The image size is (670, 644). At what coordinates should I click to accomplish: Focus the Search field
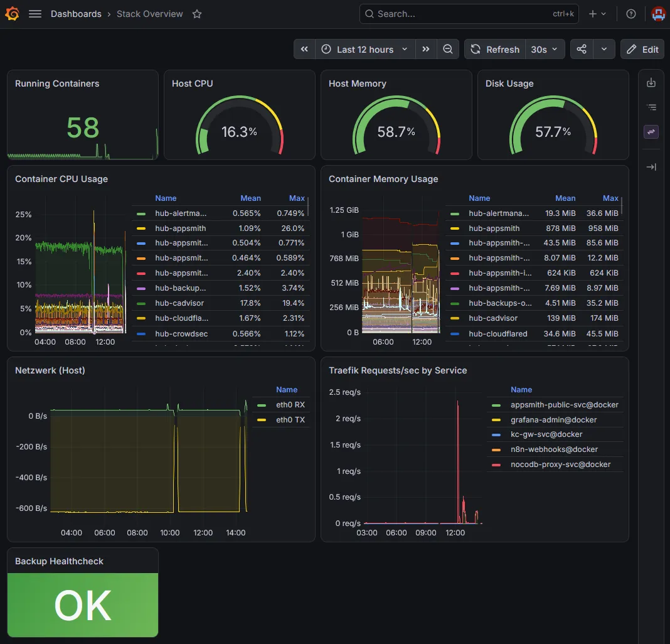(x=469, y=14)
